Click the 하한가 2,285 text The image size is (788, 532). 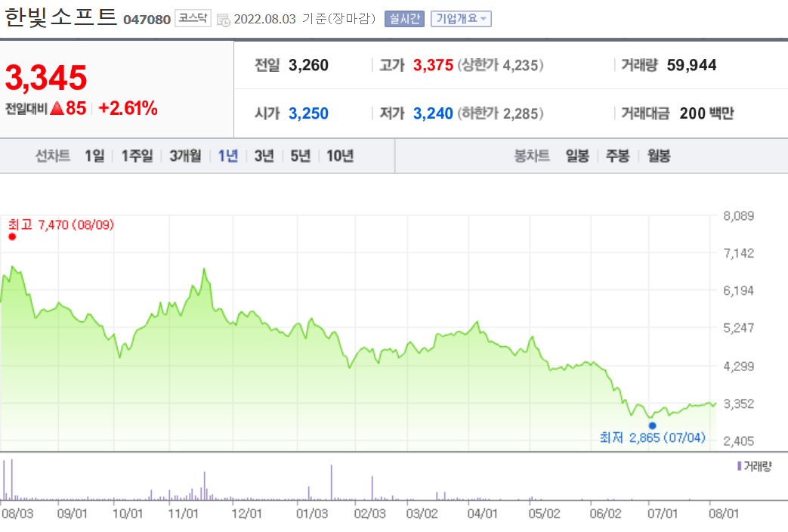500,113
